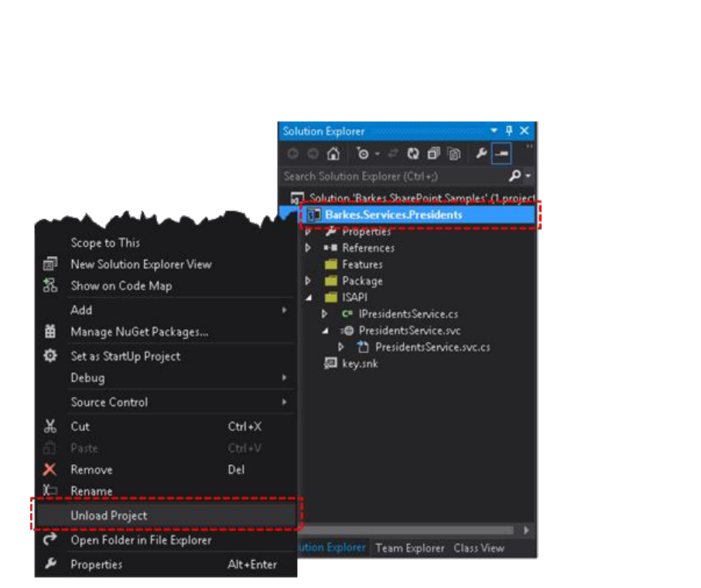Collapse the ISAPI folder

click(x=309, y=298)
